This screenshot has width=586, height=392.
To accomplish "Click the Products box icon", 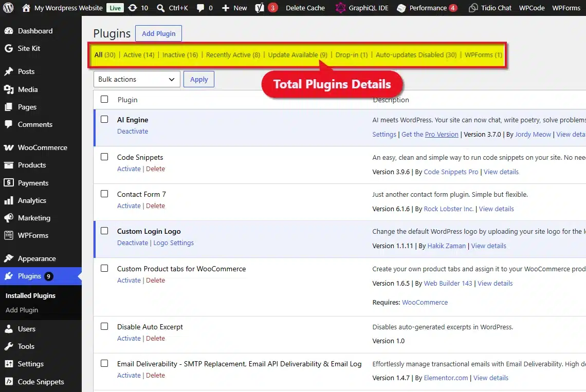I will (9, 165).
